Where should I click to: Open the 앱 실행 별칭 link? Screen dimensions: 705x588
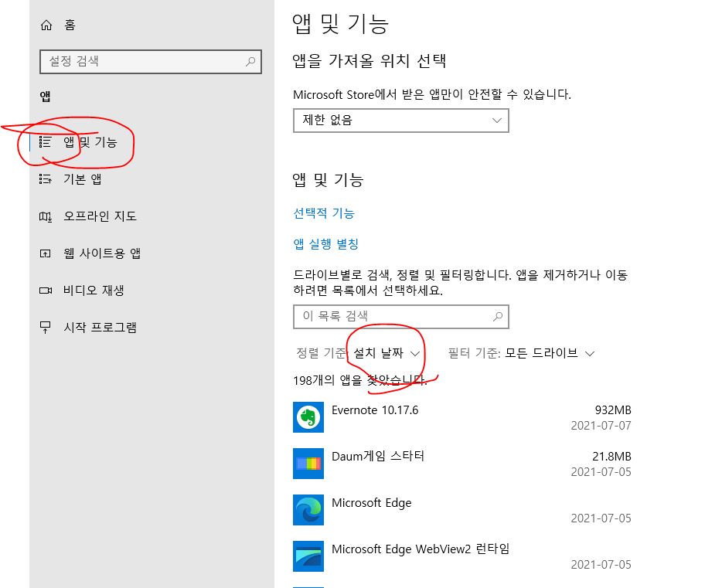point(326,244)
